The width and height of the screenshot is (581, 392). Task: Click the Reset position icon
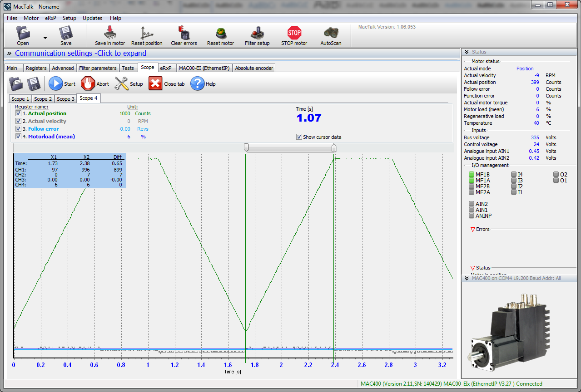click(147, 33)
